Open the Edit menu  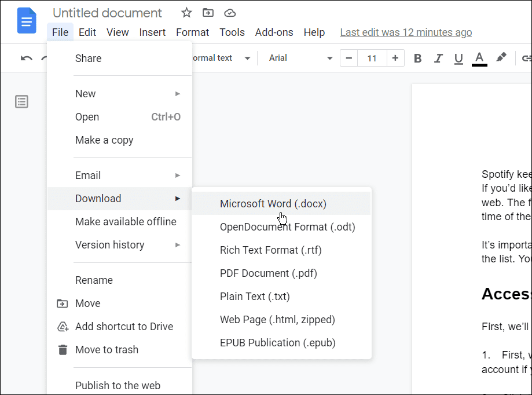pyautogui.click(x=87, y=32)
